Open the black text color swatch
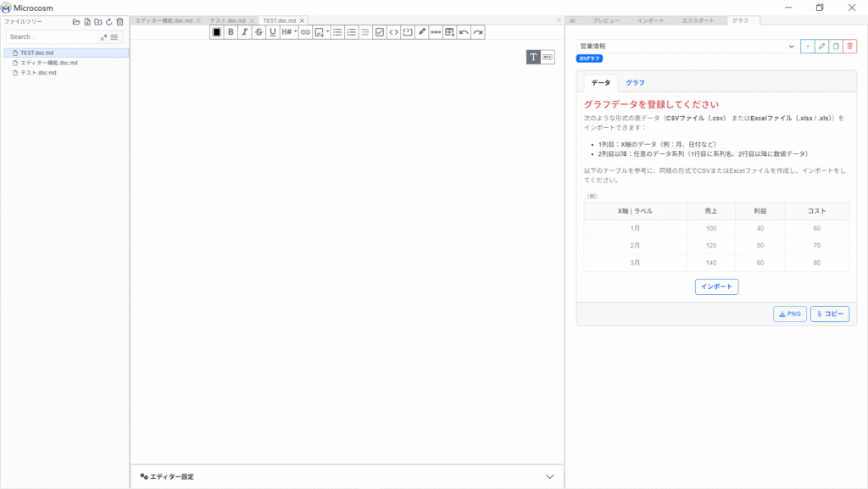 click(x=217, y=32)
